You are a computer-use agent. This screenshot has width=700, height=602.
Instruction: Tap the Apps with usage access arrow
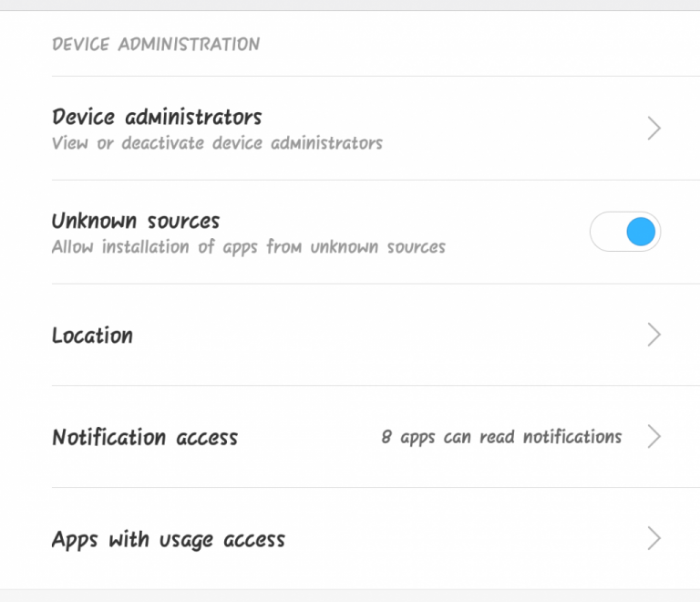(x=654, y=538)
